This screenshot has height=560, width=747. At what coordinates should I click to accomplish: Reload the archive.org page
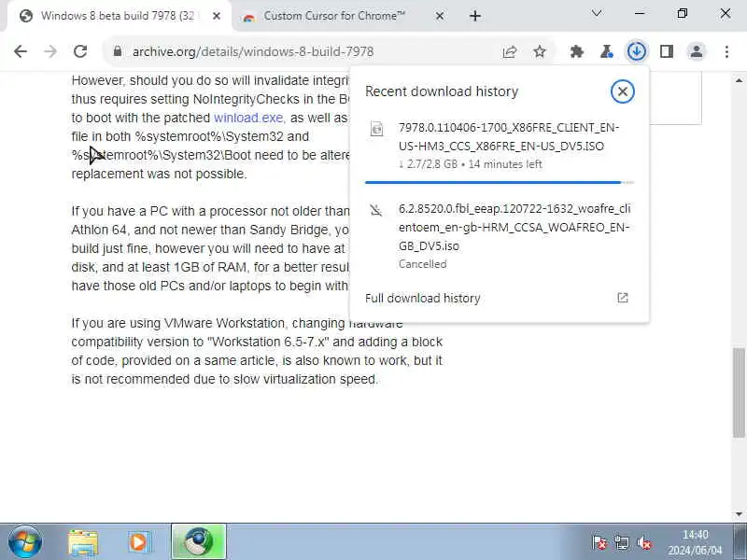(80, 51)
